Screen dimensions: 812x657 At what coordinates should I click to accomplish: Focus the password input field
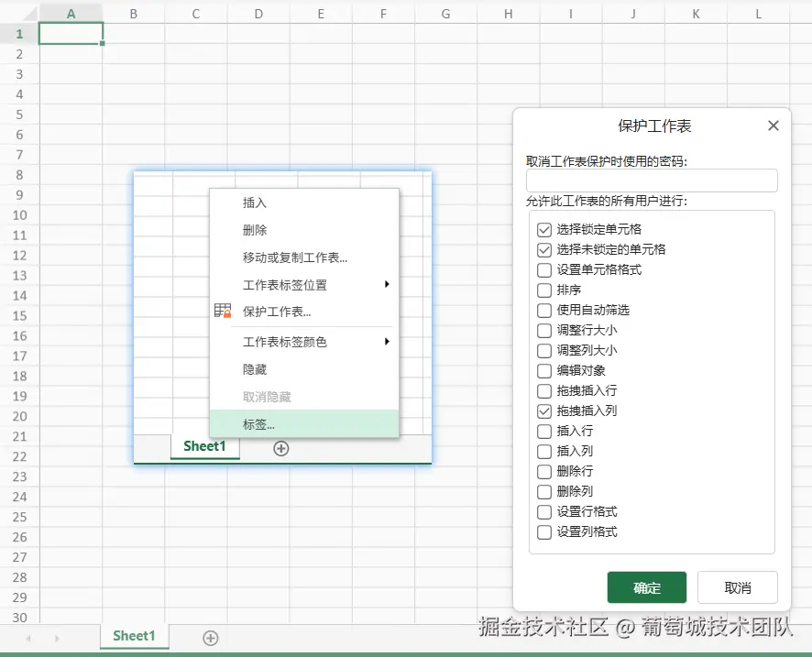(x=652, y=181)
